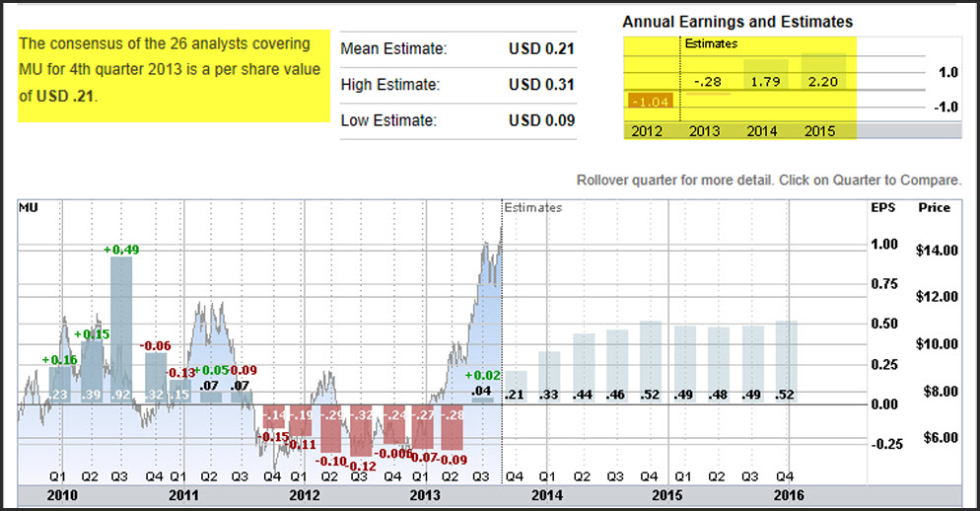The width and height of the screenshot is (980, 511).
Task: Click the 2012 annual earnings bar showing -1.04
Action: point(651,103)
